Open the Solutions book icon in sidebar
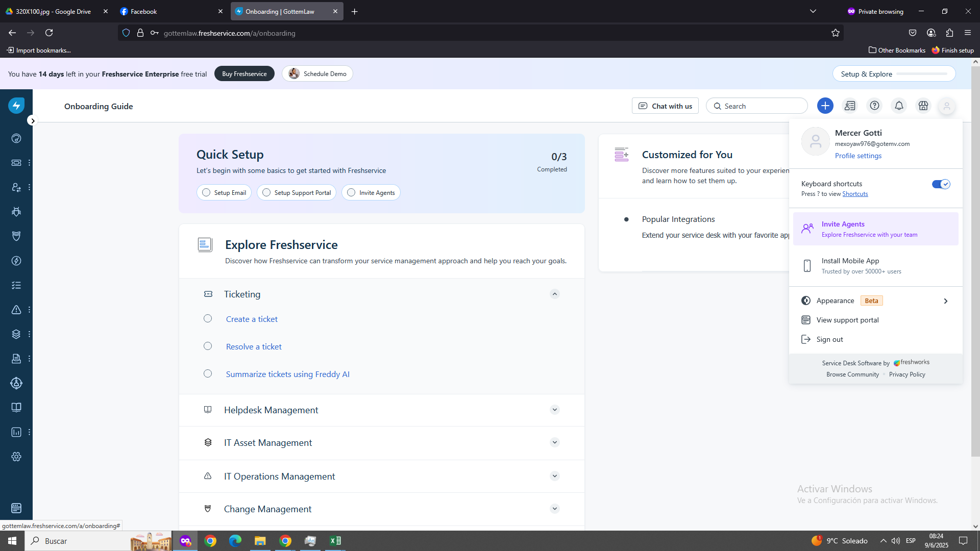The image size is (980, 551). pos(16,408)
